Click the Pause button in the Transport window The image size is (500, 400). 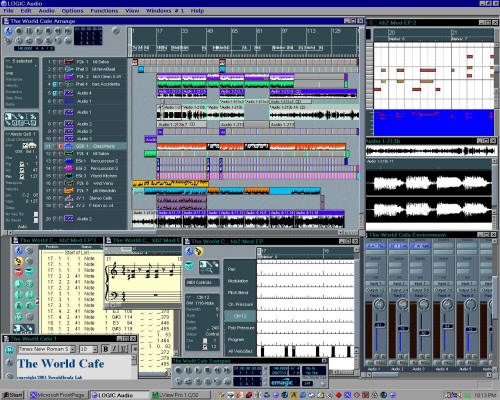click(188, 370)
